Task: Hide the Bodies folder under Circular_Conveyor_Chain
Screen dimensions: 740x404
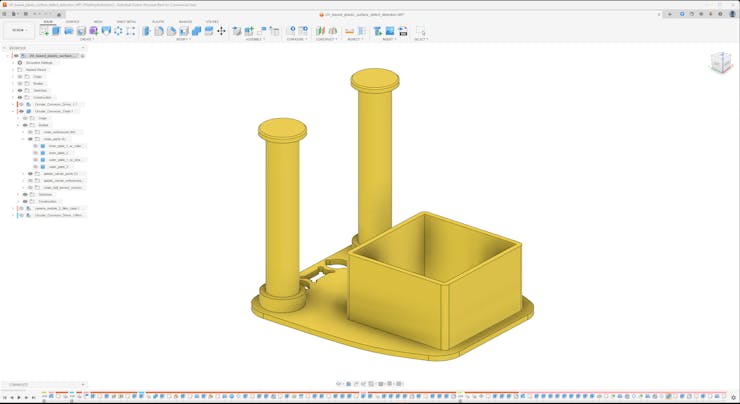Action: [x=25, y=125]
